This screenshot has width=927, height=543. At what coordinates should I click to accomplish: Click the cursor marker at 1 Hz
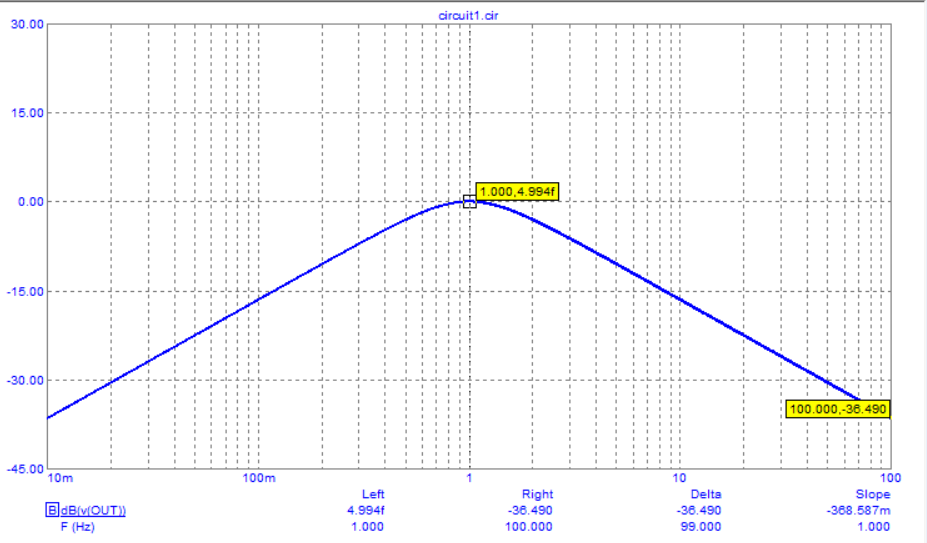tap(469, 202)
